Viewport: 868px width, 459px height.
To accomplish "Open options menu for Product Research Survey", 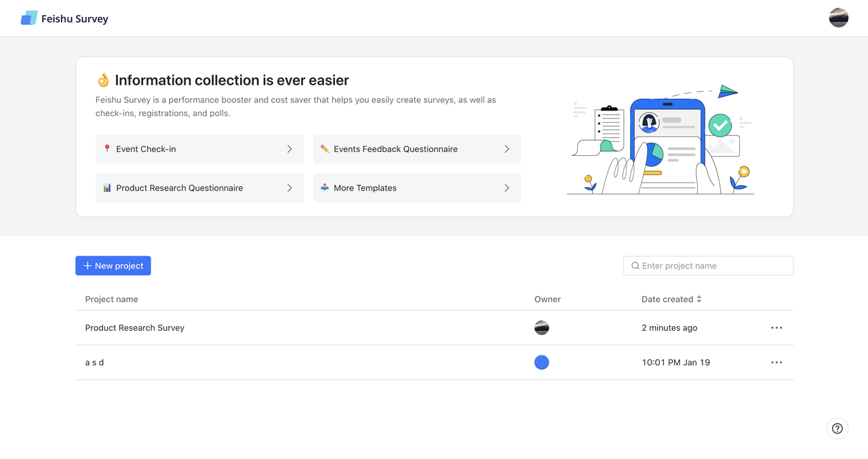I will (776, 328).
